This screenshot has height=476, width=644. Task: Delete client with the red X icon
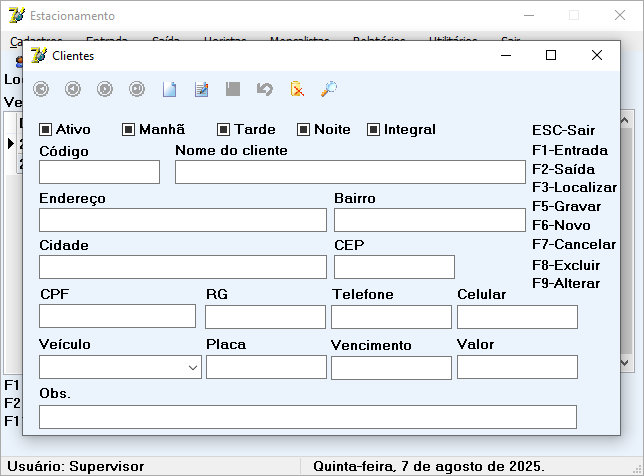[x=297, y=89]
